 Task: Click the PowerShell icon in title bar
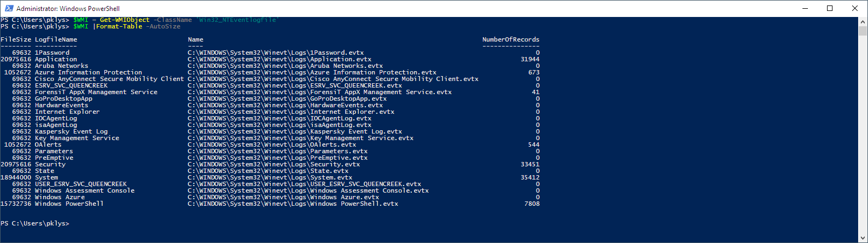[x=8, y=8]
